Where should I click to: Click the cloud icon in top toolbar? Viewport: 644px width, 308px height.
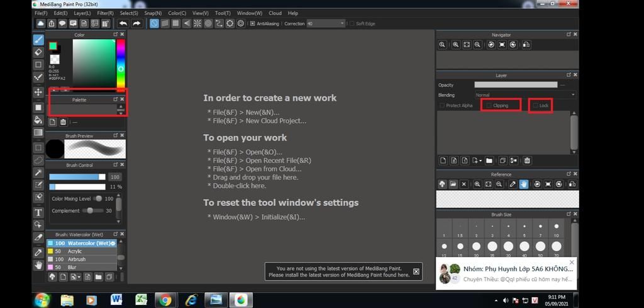click(41, 23)
